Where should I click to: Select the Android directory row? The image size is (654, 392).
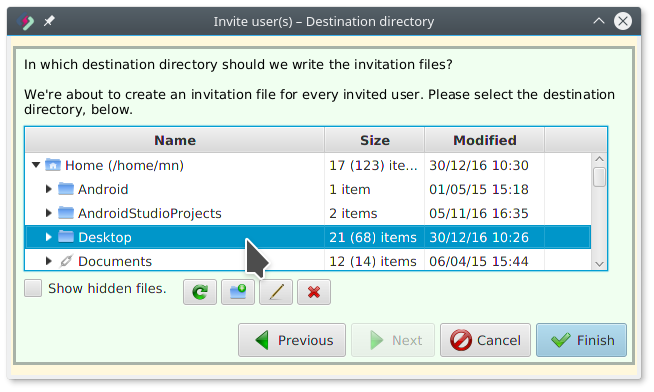coord(308,189)
